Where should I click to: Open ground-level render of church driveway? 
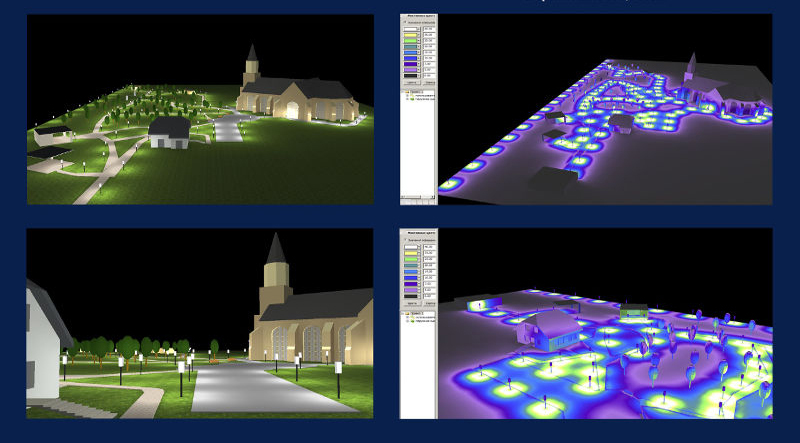click(200, 324)
